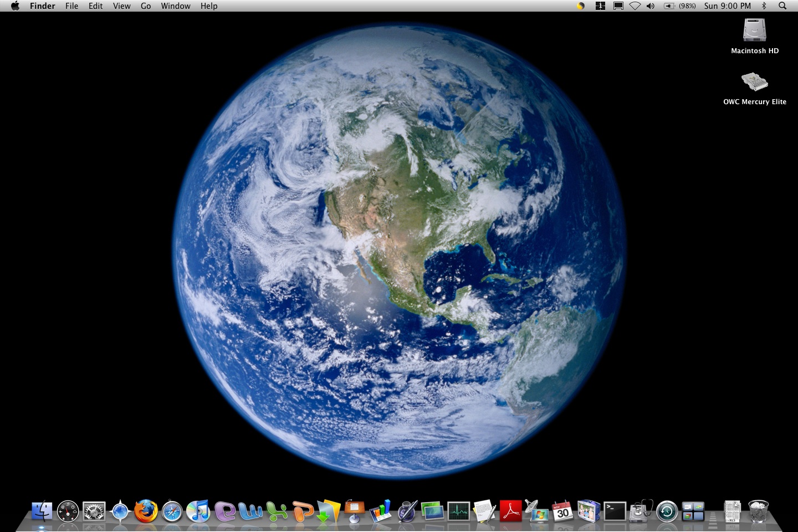This screenshot has height=532, width=798.
Task: Click the Sun 9:00 PM clock
Action: click(x=727, y=6)
